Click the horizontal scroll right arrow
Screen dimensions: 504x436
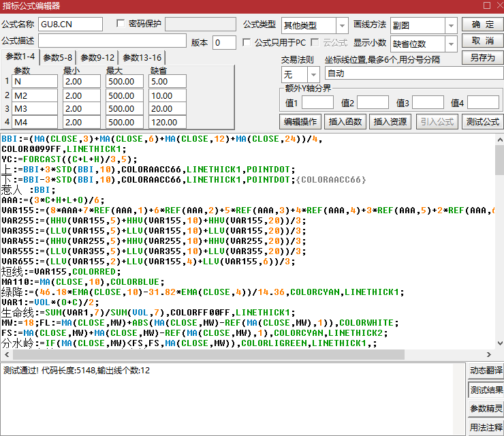489,355
